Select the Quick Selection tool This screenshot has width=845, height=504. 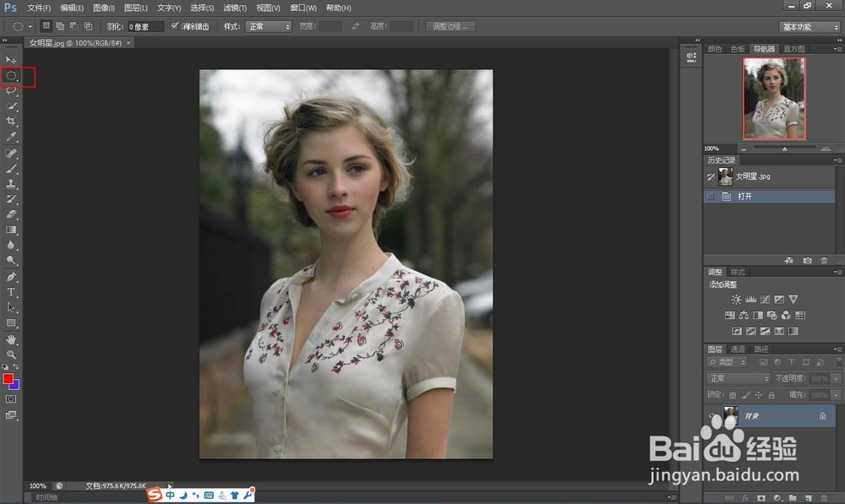click(x=11, y=106)
